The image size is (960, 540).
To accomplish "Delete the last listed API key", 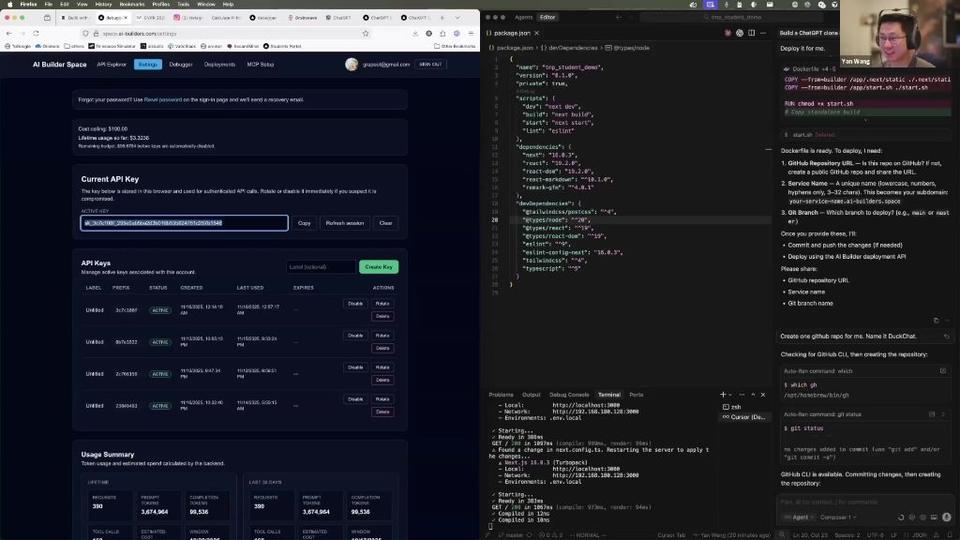I will [383, 412].
